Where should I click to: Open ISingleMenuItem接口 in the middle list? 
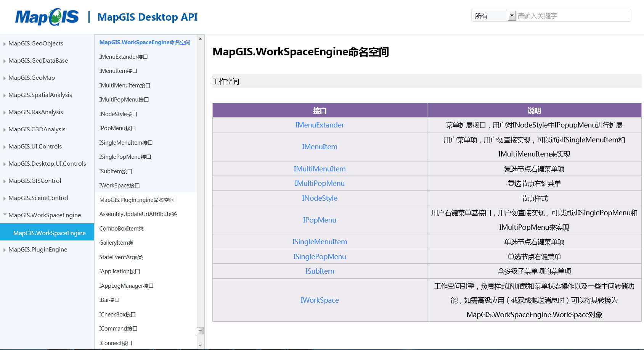(x=126, y=143)
